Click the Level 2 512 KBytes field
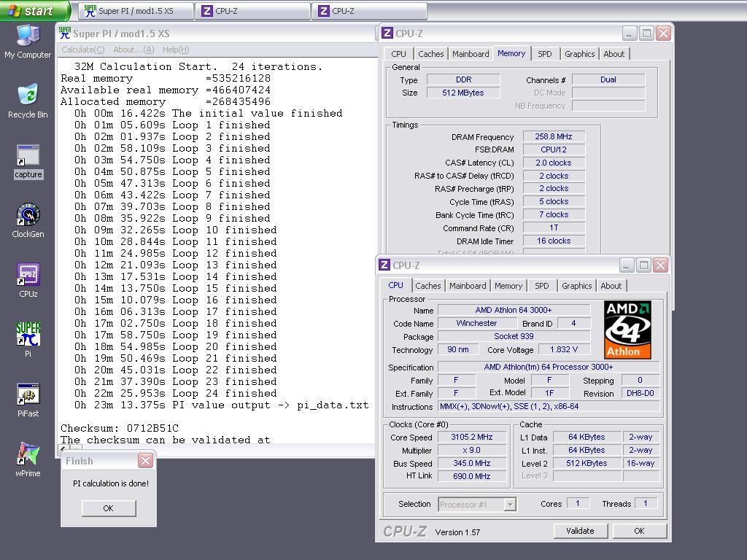 point(587,463)
